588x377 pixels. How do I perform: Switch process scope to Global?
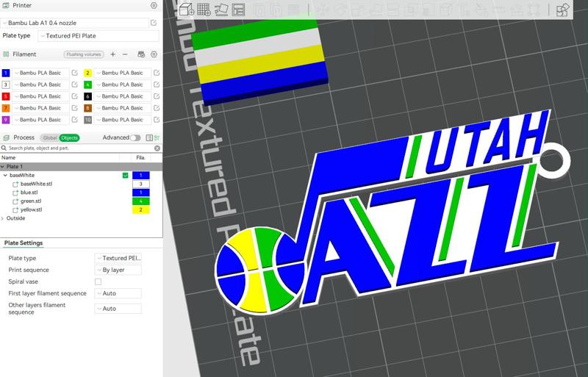(49, 137)
